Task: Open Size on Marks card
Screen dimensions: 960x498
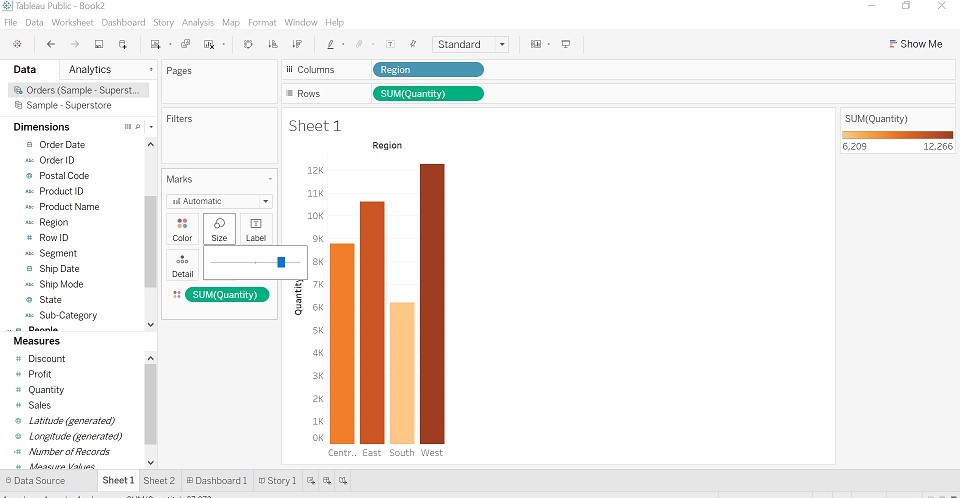Action: click(x=219, y=229)
